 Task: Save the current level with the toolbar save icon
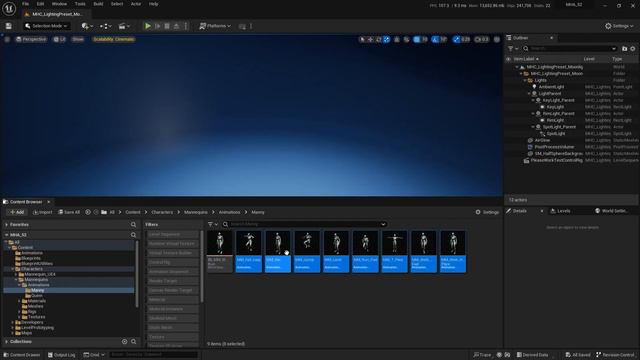click(9, 26)
